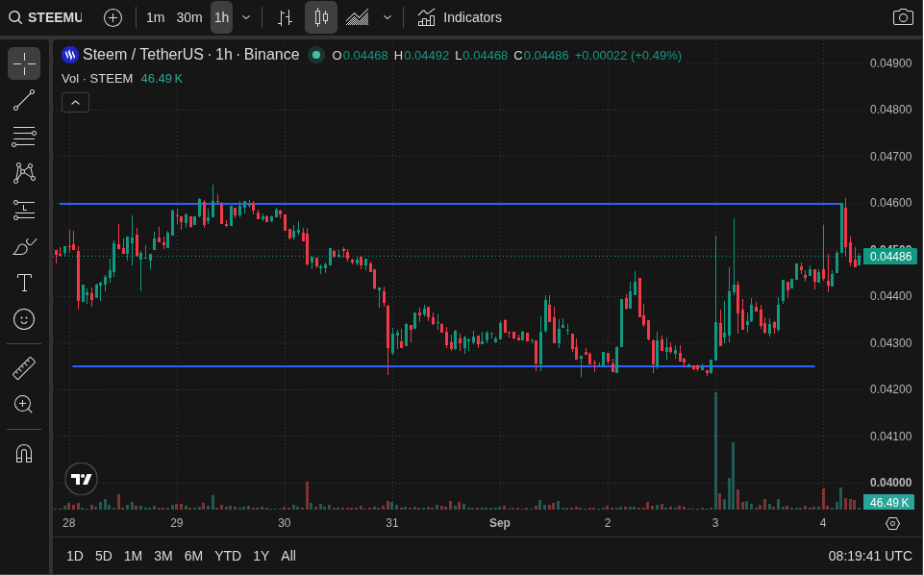Click the TradingView logo badge
The image size is (924, 575).
[x=82, y=479]
